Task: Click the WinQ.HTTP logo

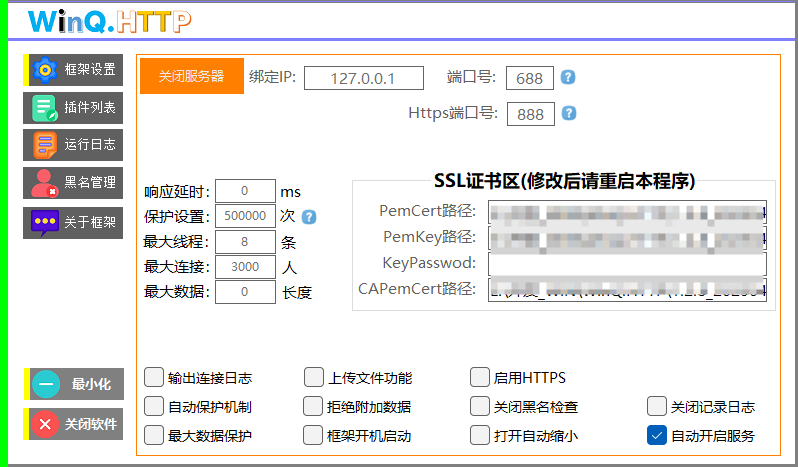Action: click(x=109, y=21)
